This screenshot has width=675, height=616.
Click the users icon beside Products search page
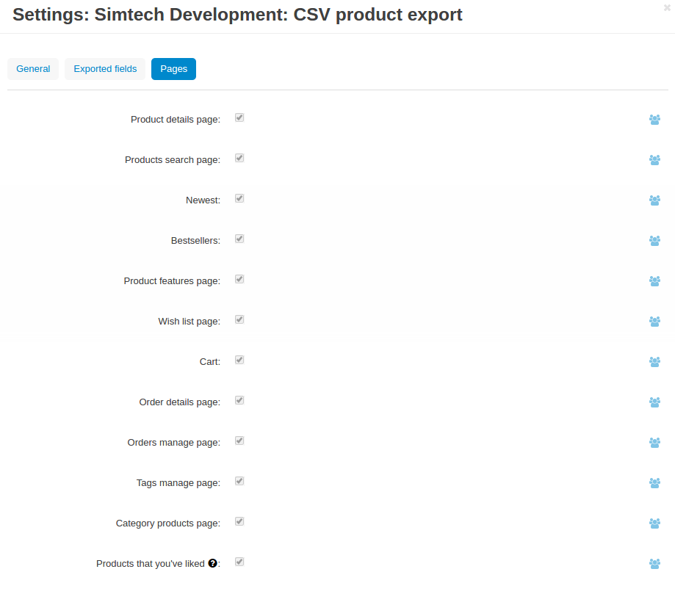point(654,160)
